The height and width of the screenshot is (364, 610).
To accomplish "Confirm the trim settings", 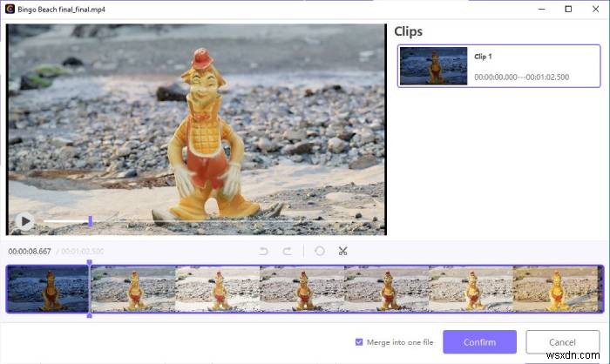I will point(479,342).
